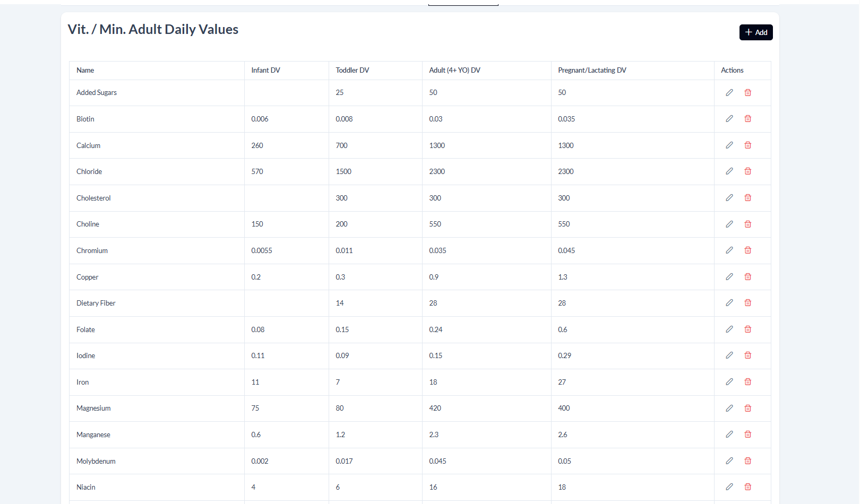Edit the Iron row
The height and width of the screenshot is (504, 860).
pyautogui.click(x=729, y=382)
